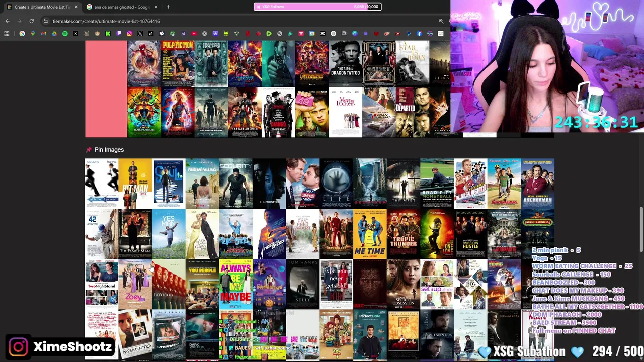The width and height of the screenshot is (644, 362).
Task: Pick the Talladega Nights poster
Action: (x=470, y=184)
